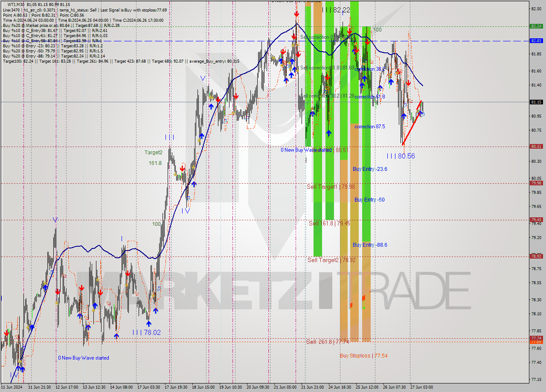
Task: Click the black 81.15 current price tag
Action: [x=536, y=102]
